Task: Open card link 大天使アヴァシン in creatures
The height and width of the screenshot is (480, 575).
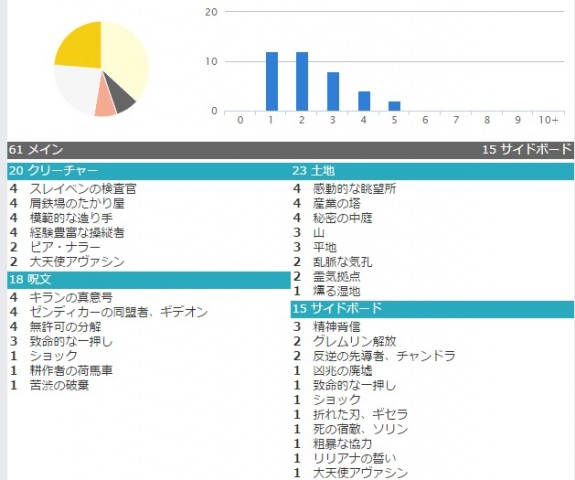Action: click(x=77, y=262)
